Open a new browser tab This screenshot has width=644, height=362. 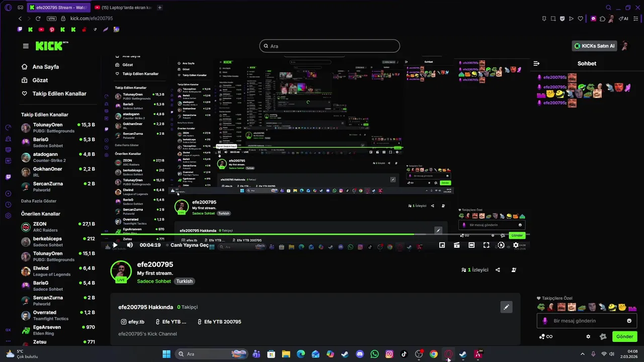tap(159, 8)
